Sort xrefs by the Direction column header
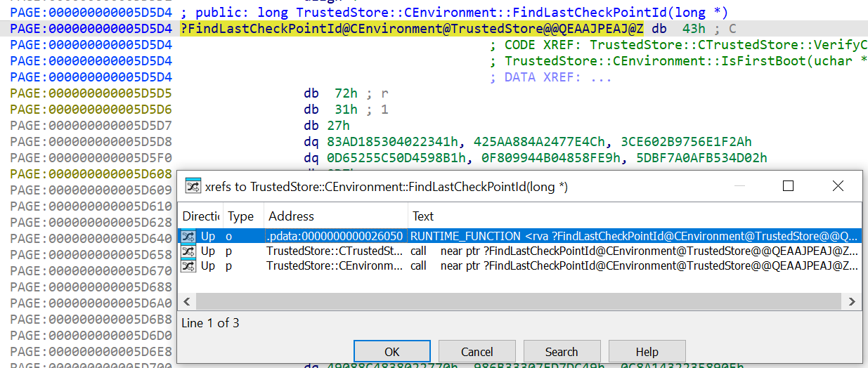Image resolution: width=868 pixels, height=368 pixels. 200,216
